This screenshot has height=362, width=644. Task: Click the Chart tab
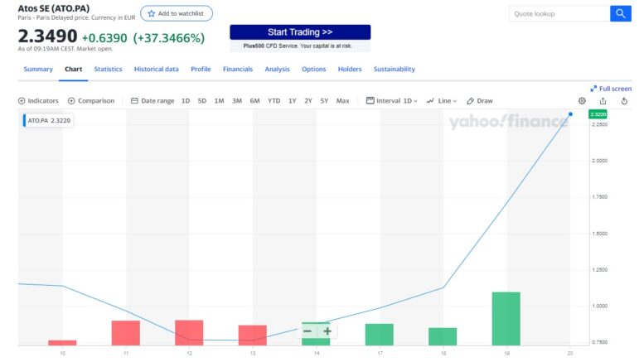pyautogui.click(x=74, y=69)
